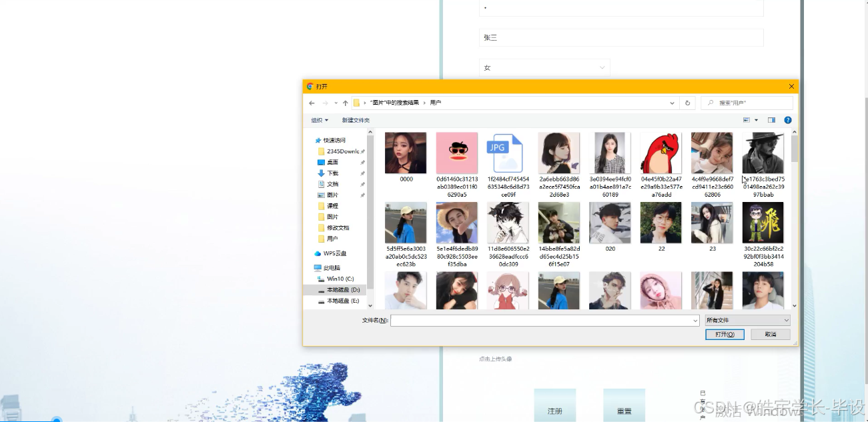Click the up-one-level arrow in the dialog
Viewport: 868px width, 422px height.
(346, 103)
